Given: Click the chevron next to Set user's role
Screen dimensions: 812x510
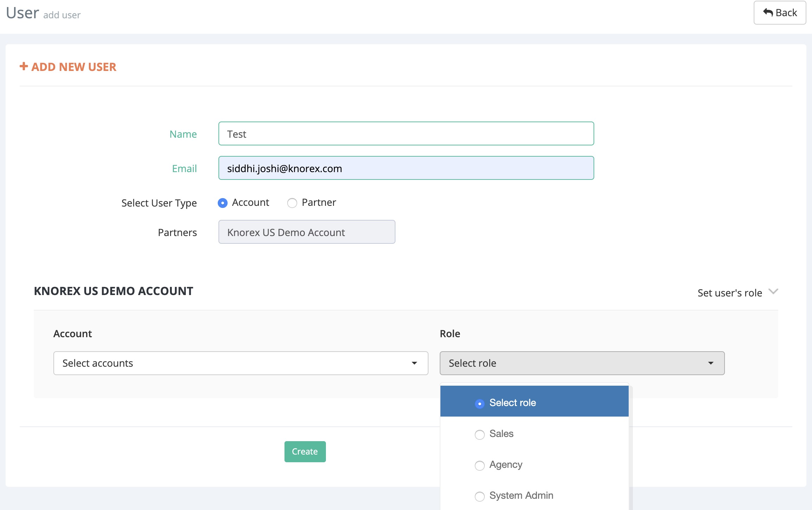Looking at the screenshot, I should (x=773, y=292).
